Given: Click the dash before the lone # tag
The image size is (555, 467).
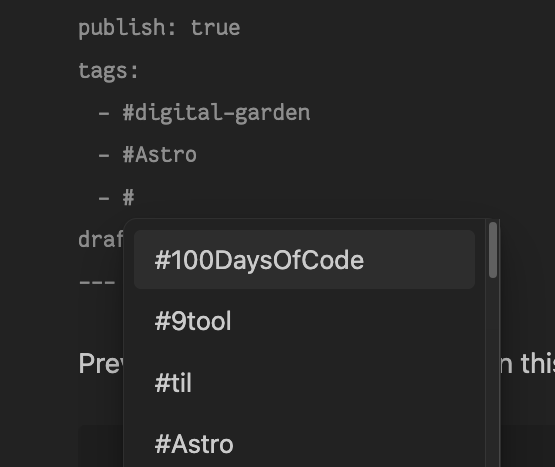Looking at the screenshot, I should pos(104,198).
